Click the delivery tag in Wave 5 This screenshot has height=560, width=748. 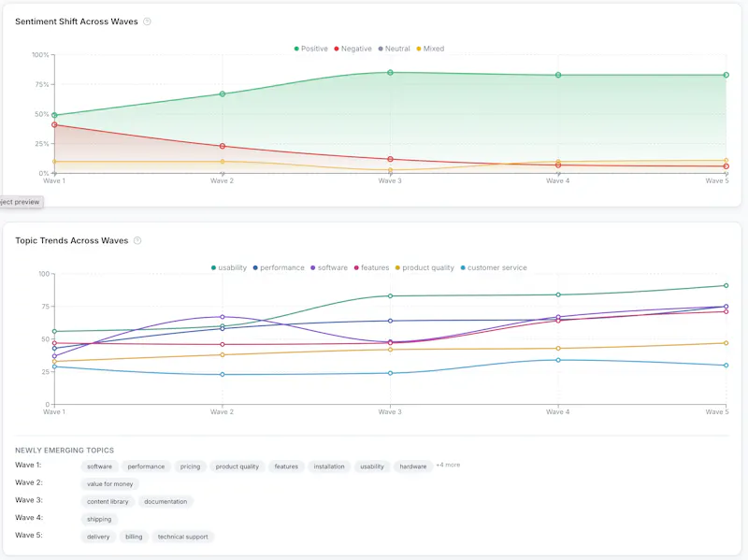pyautogui.click(x=98, y=538)
